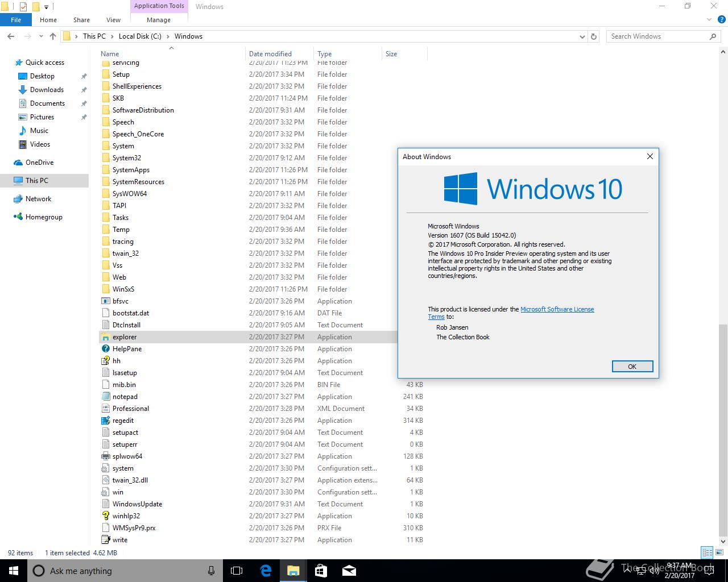The height and width of the screenshot is (582, 728).
Task: Switch to Details view icon in status bar
Action: pyautogui.click(x=707, y=552)
